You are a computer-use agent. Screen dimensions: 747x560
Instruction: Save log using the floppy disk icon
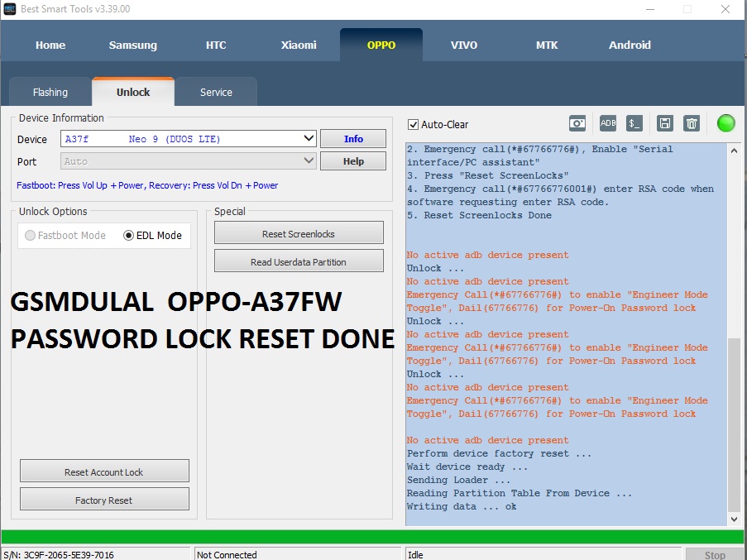pyautogui.click(x=664, y=123)
